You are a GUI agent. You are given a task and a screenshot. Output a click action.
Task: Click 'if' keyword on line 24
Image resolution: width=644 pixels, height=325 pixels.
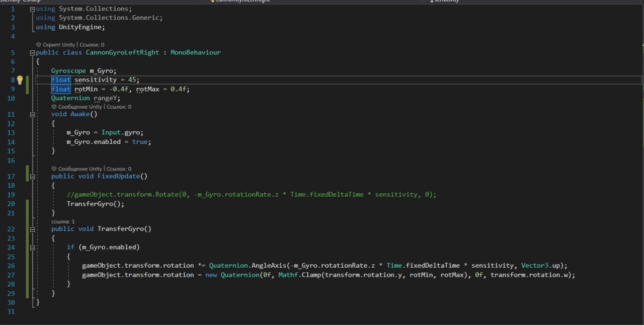[x=70, y=248]
